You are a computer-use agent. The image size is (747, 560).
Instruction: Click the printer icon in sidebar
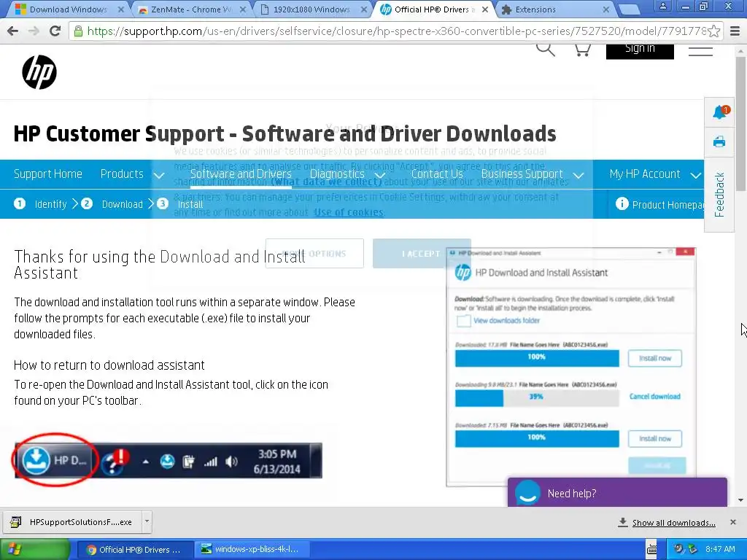tap(719, 142)
